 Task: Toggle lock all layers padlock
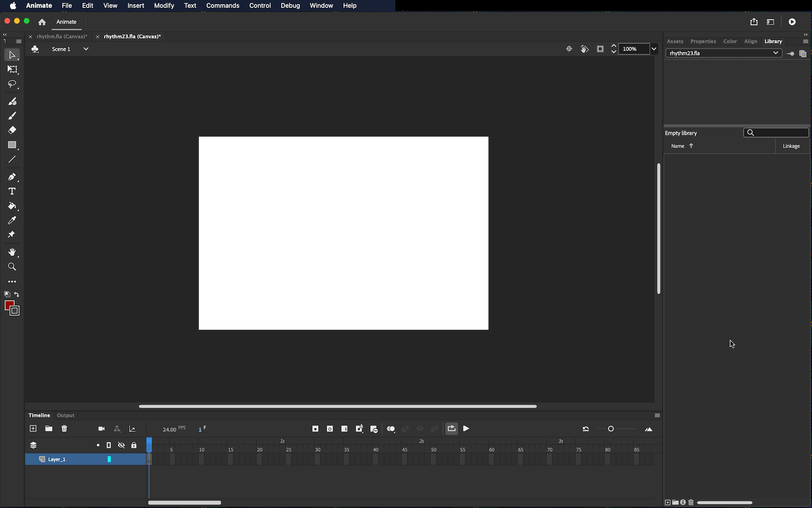[134, 445]
